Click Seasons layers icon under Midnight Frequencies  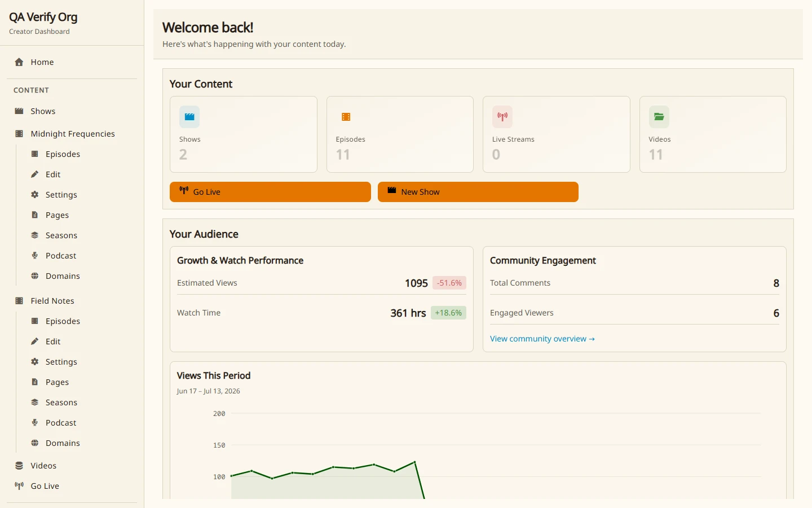coord(35,235)
